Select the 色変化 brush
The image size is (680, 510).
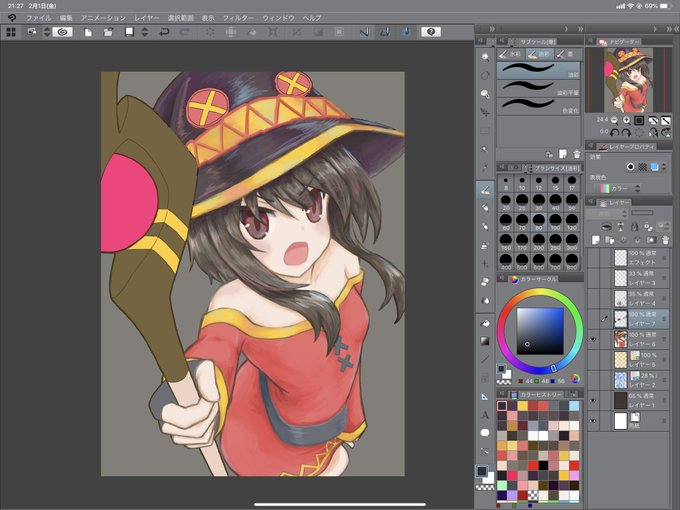538,106
